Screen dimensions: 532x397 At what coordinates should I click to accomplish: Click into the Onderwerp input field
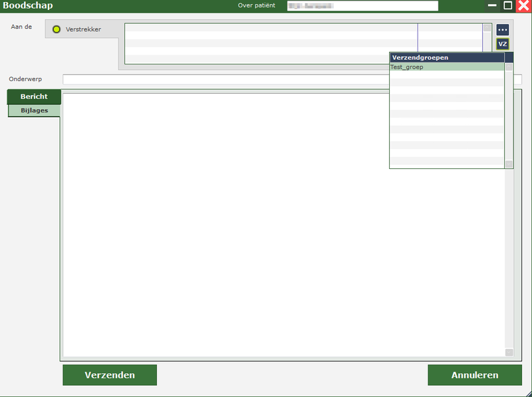226,80
